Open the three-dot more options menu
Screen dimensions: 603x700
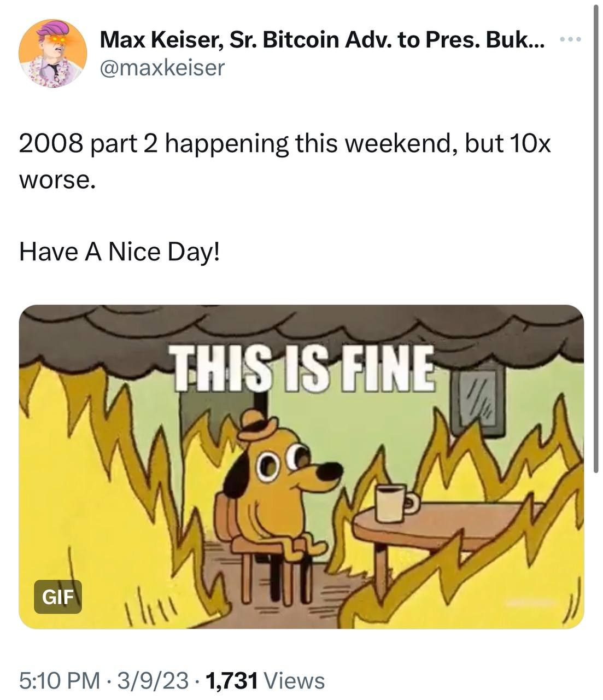click(x=572, y=39)
